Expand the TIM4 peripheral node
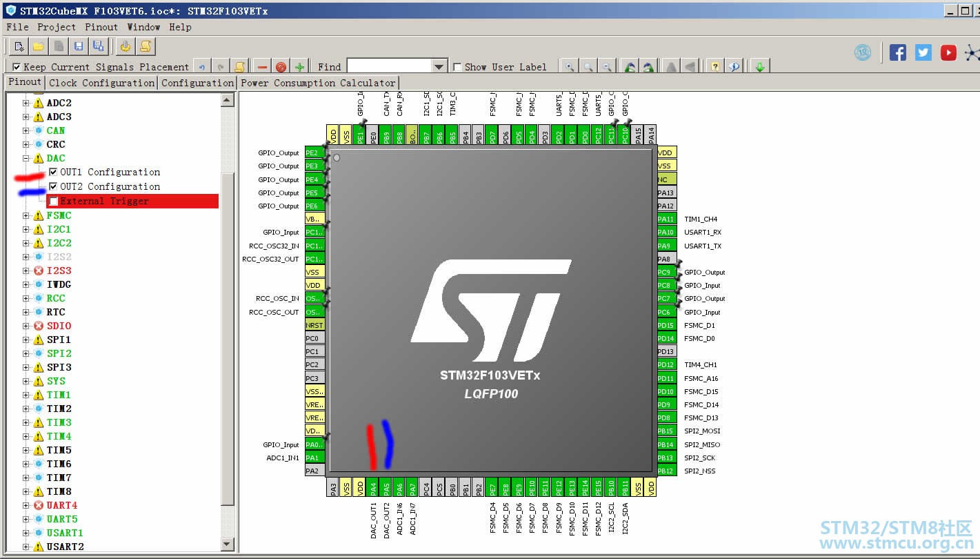This screenshot has width=980, height=559. coord(26,436)
